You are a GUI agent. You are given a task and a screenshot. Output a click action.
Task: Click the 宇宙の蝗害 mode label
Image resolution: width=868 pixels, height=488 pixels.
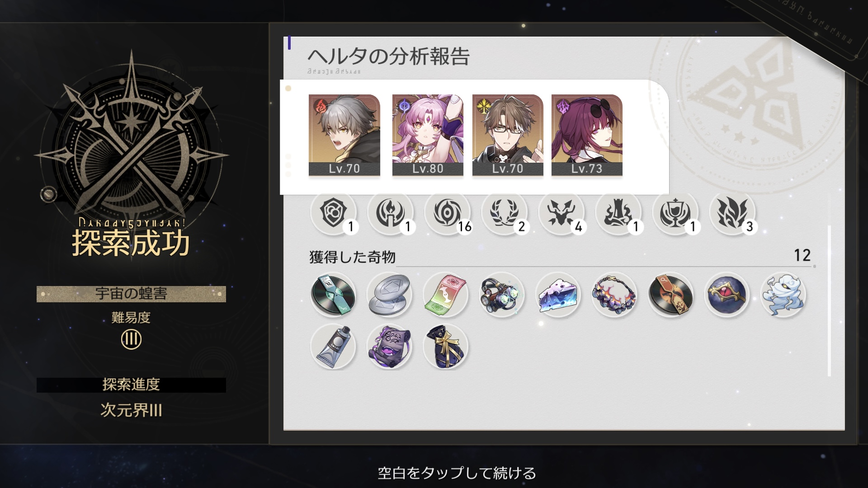[131, 294]
